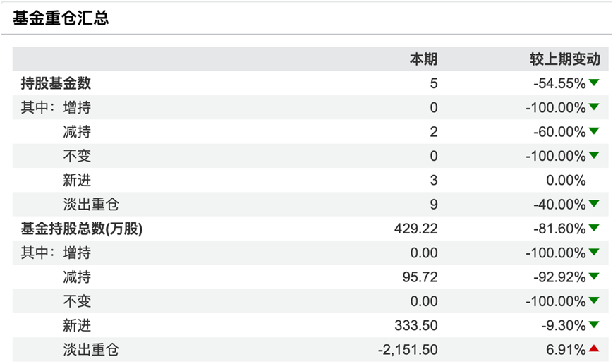Screen dimensions: 613x364
Task: Click the value 5 for 持股基金数
Action: (433, 83)
